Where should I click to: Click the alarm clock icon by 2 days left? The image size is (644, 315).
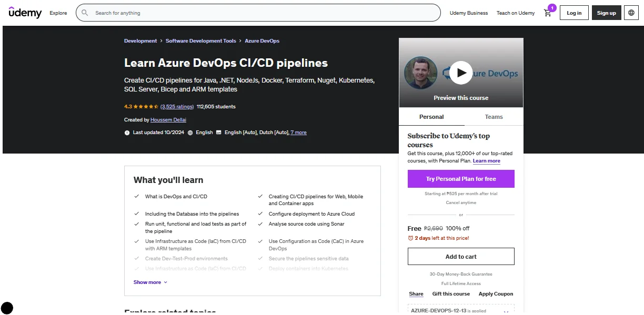coord(410,238)
